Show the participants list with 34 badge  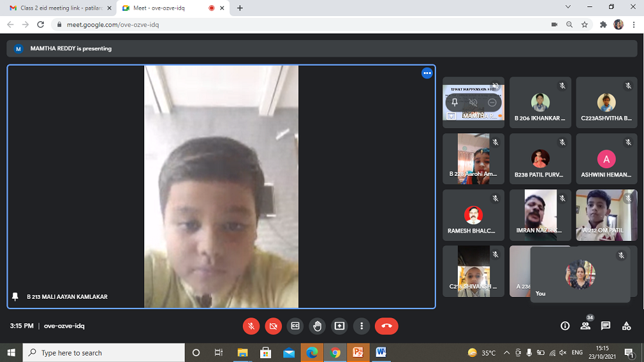585,326
